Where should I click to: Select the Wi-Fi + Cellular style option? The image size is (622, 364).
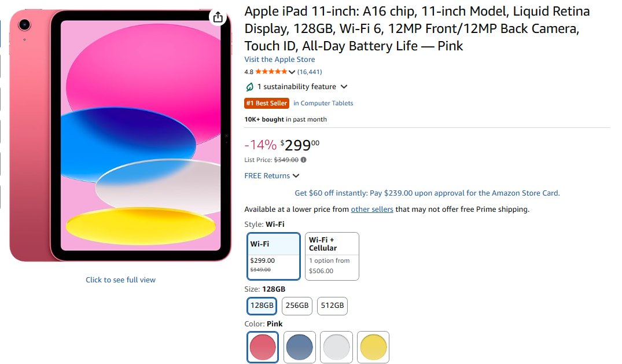[x=332, y=256]
